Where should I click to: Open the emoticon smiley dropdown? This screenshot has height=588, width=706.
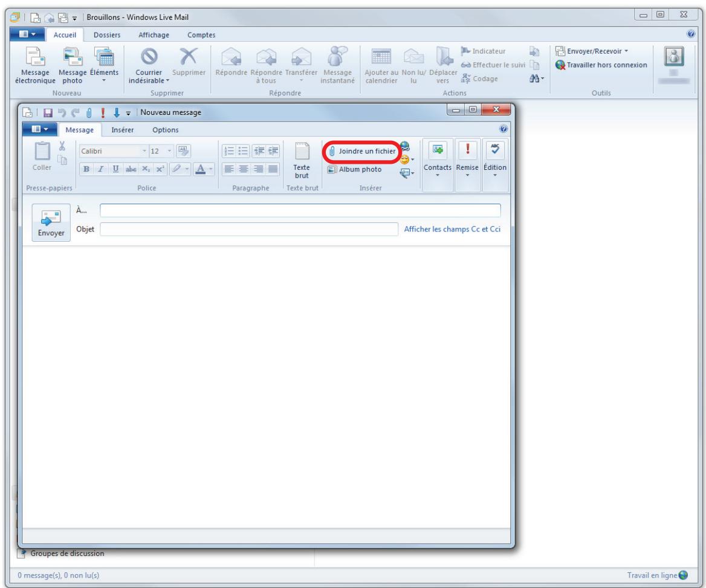407,160
